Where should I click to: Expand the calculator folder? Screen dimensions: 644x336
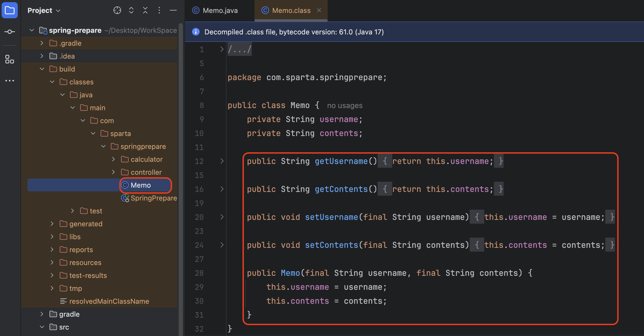coord(114,159)
